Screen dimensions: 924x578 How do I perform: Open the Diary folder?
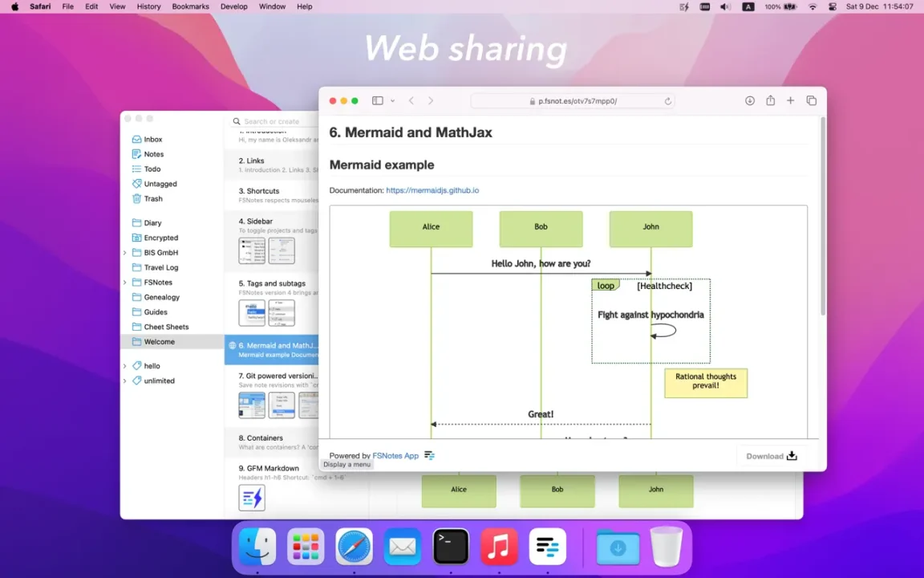[152, 223]
